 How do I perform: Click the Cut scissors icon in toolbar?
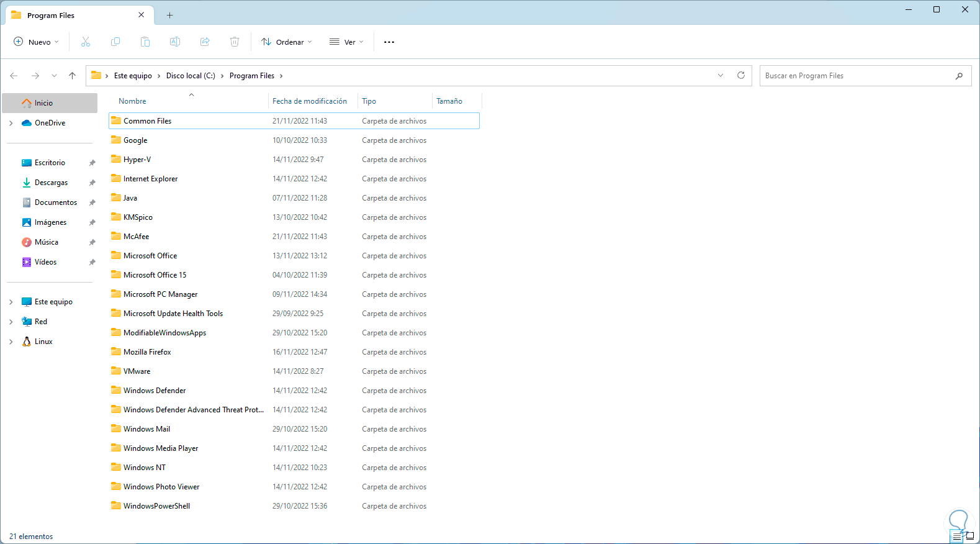click(x=86, y=42)
